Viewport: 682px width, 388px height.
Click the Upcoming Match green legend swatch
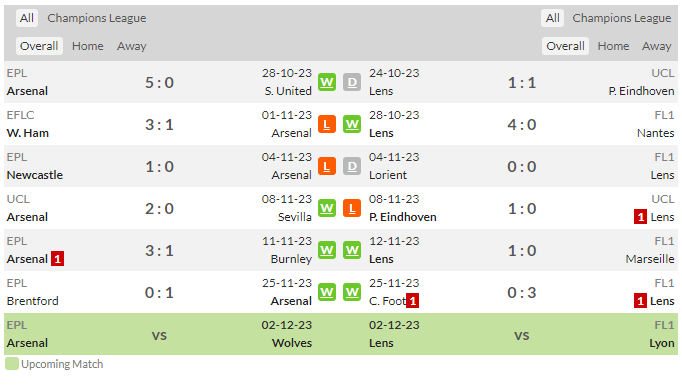(x=12, y=364)
